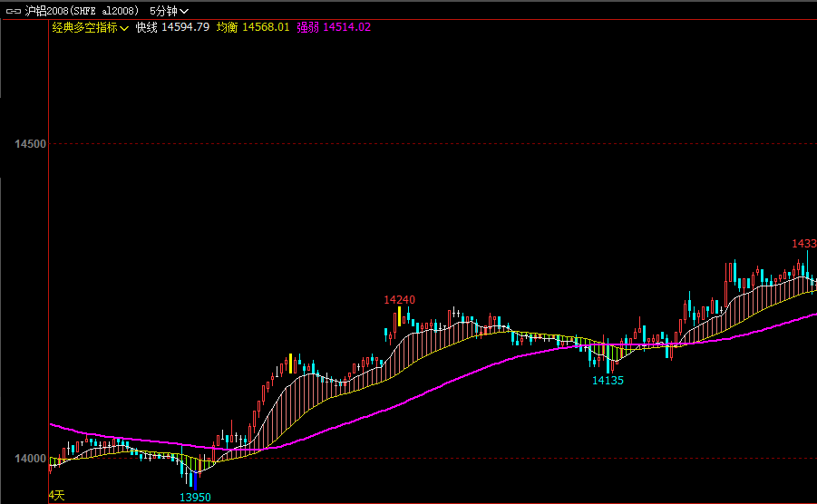This screenshot has height=504, width=817.
Task: Click the 强弱 14514.02 indicator value
Action: pyautogui.click(x=334, y=27)
